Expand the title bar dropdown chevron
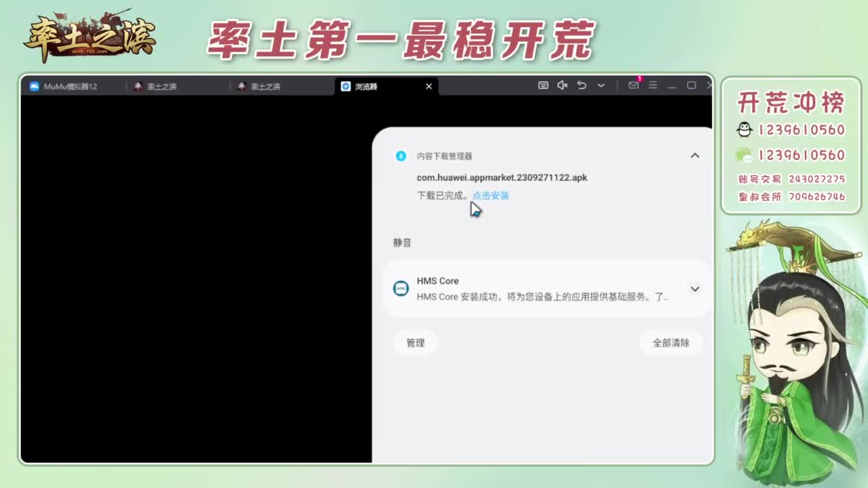 pyautogui.click(x=601, y=85)
